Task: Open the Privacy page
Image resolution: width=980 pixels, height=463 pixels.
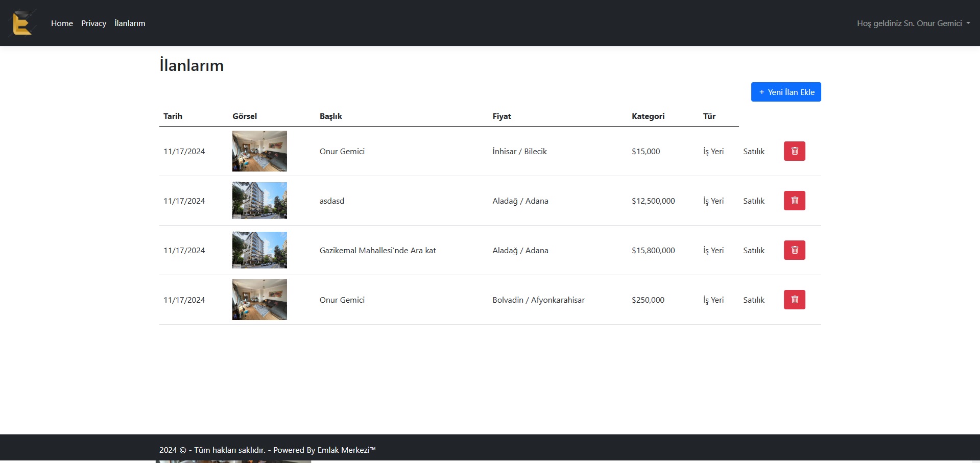Action: point(93,23)
